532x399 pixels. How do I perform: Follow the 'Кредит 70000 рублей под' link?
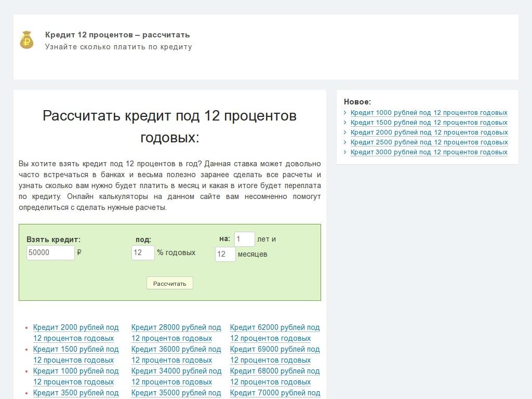pyautogui.click(x=275, y=393)
